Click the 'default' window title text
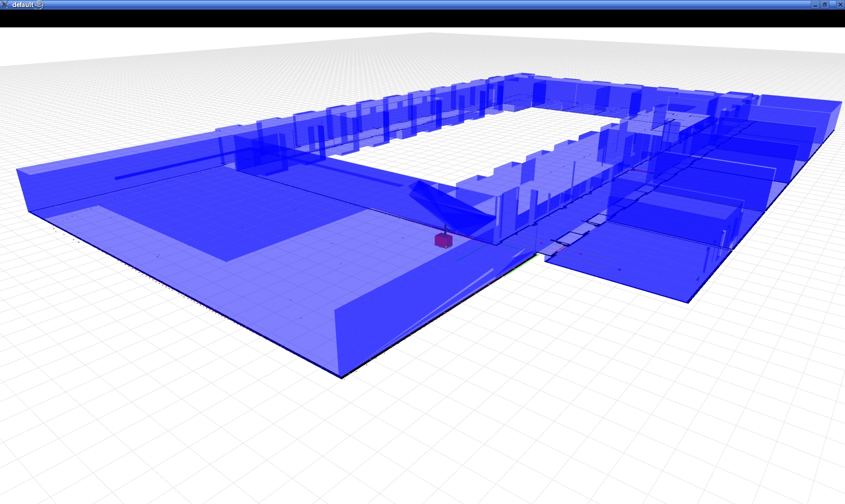Viewport: 845px width, 504px height. (23, 5)
